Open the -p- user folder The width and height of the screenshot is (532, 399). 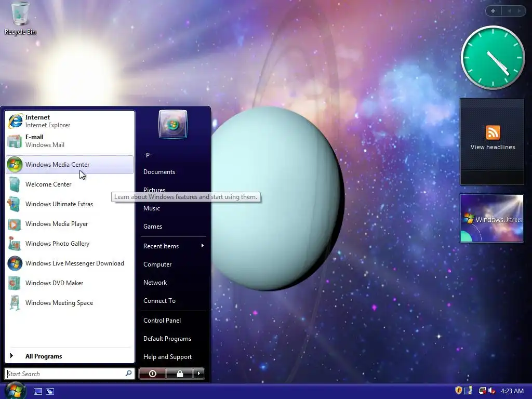[x=148, y=154]
